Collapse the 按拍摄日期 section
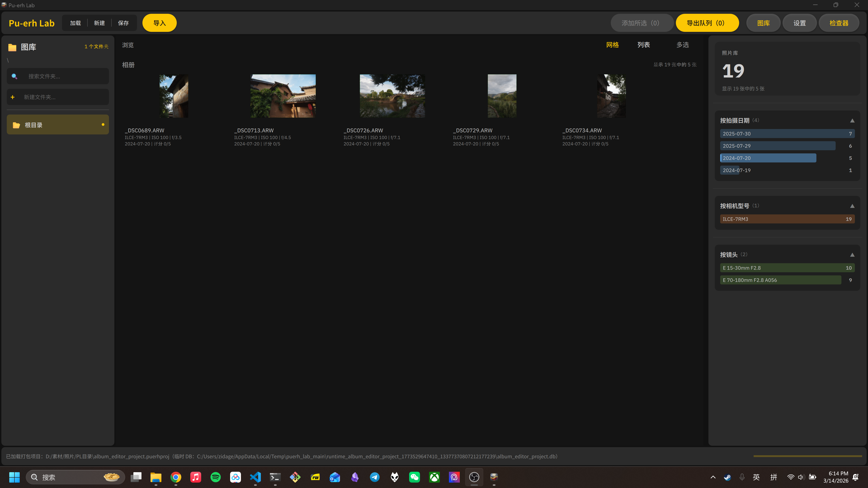The height and width of the screenshot is (488, 868). click(x=852, y=121)
